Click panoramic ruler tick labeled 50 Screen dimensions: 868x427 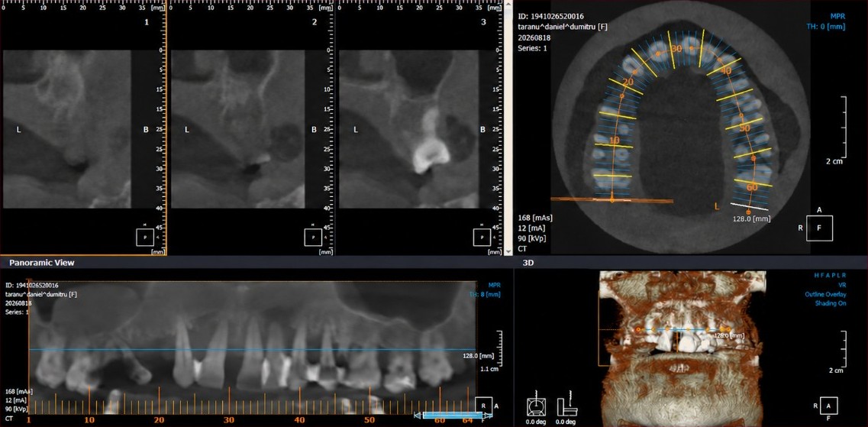369,420
